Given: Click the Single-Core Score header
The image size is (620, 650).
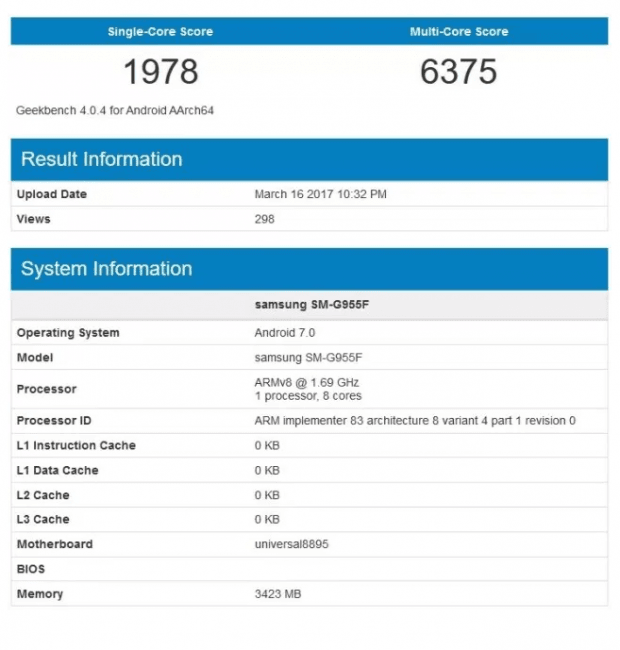Looking at the screenshot, I should coord(160,32).
